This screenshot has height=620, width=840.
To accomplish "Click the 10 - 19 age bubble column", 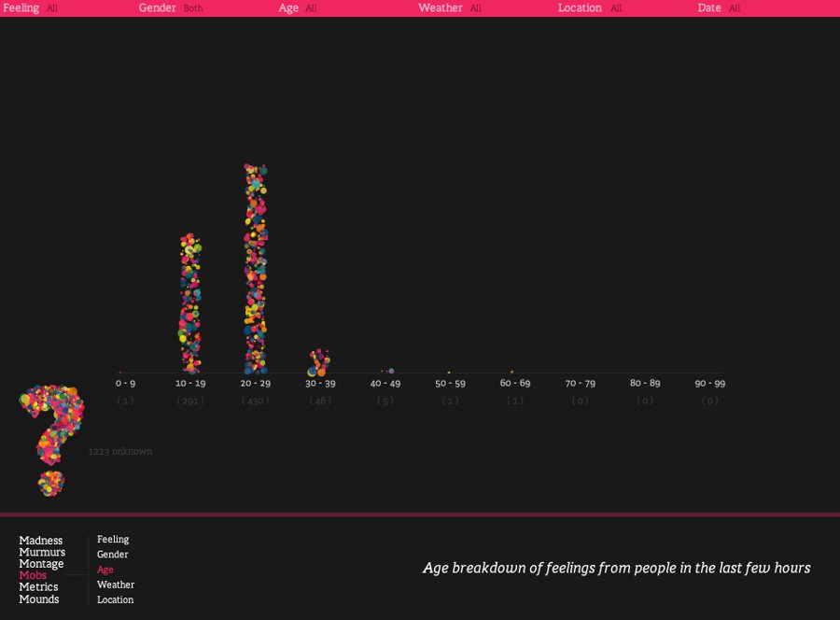I will click(190, 303).
